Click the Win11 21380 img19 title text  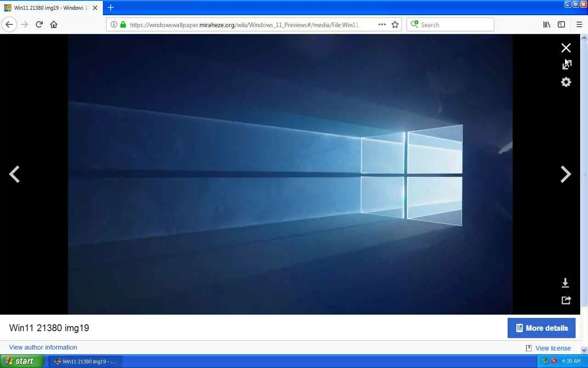click(49, 328)
